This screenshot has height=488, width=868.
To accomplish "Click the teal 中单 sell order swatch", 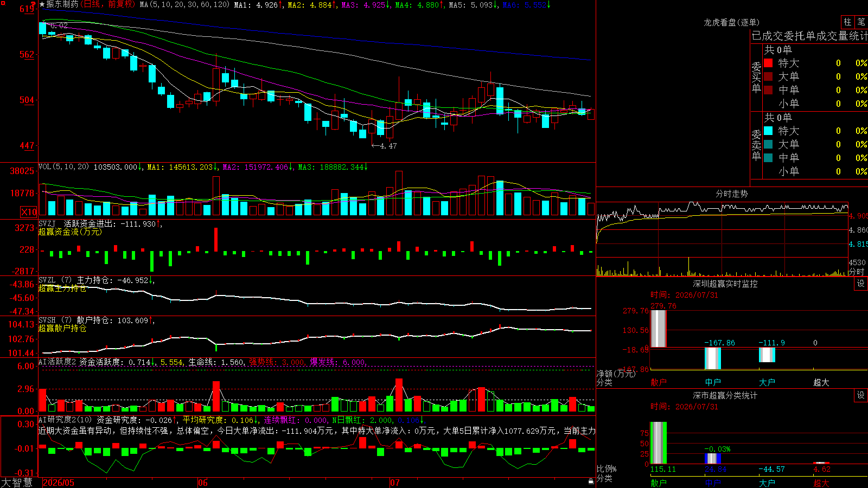I will (x=768, y=157).
